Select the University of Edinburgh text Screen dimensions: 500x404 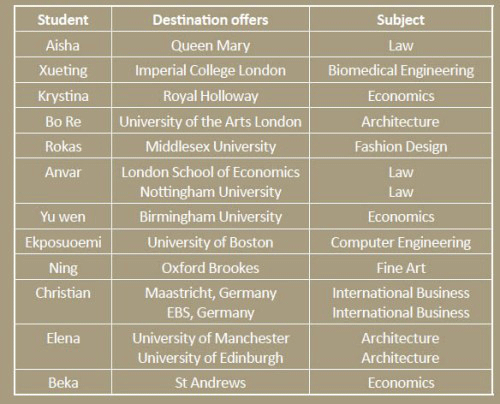pyautogui.click(x=210, y=358)
